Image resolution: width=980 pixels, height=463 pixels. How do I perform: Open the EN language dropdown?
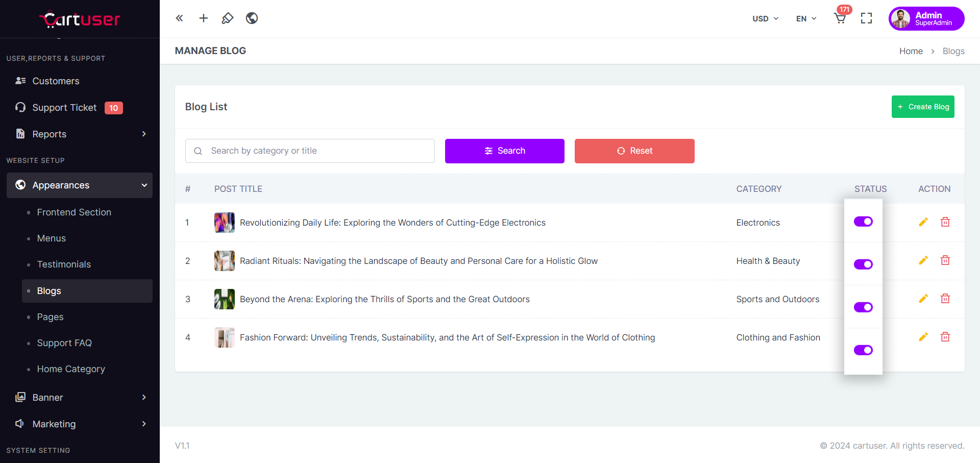click(806, 19)
